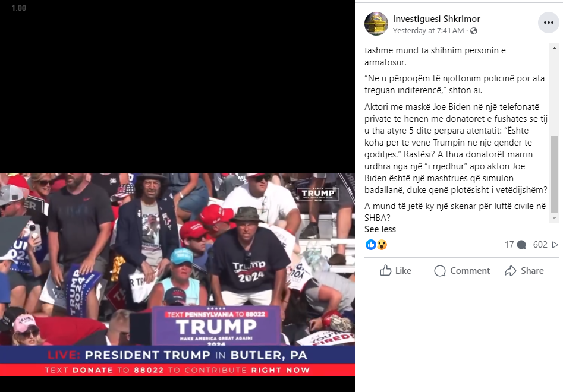
Task: Click the scrollbar up arrow in post text
Action: [555, 48]
